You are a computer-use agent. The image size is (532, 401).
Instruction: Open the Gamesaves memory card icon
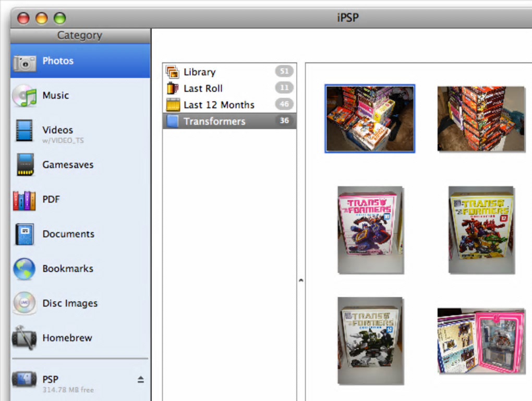point(26,165)
